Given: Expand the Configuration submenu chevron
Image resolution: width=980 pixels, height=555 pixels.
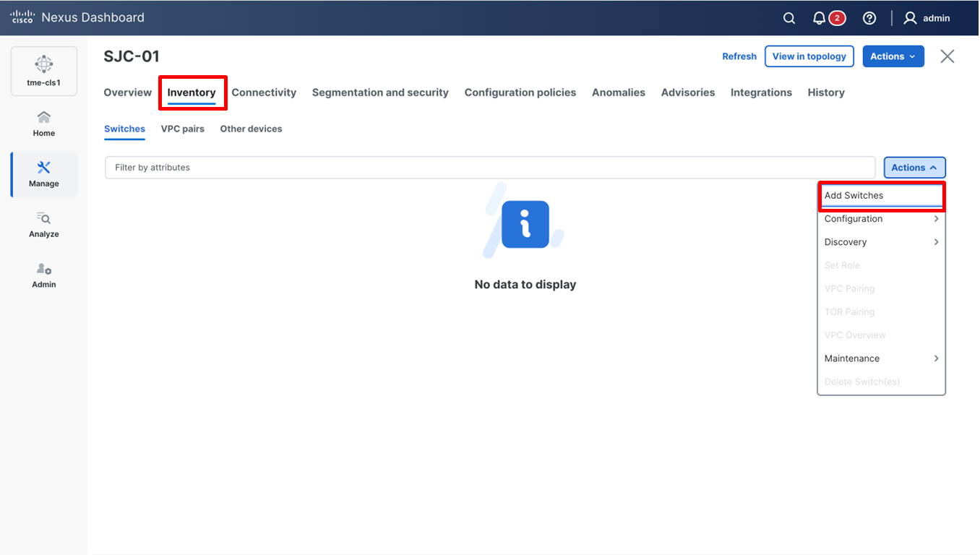Looking at the screenshot, I should tap(937, 218).
